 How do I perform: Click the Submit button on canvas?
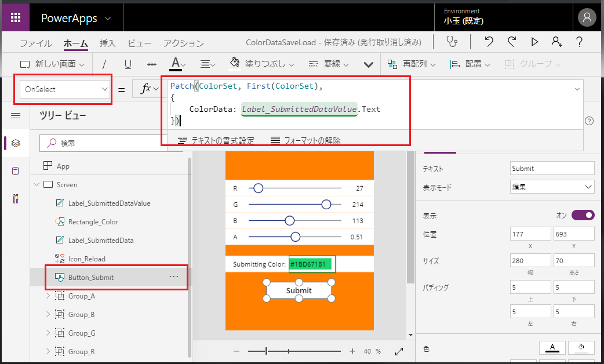coord(299,290)
